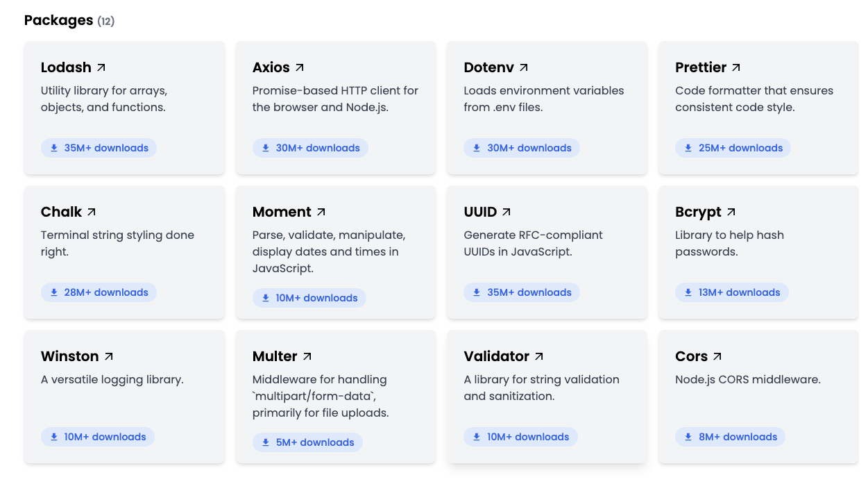This screenshot has height=491, width=868.
Task: Open the Axios package title link
Action: pos(271,67)
